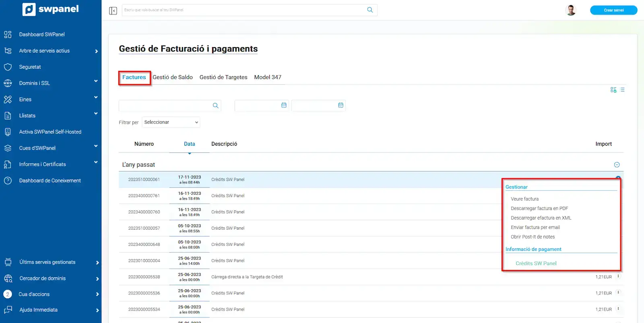Open options menu for invoice 2023000005538

[618, 276]
